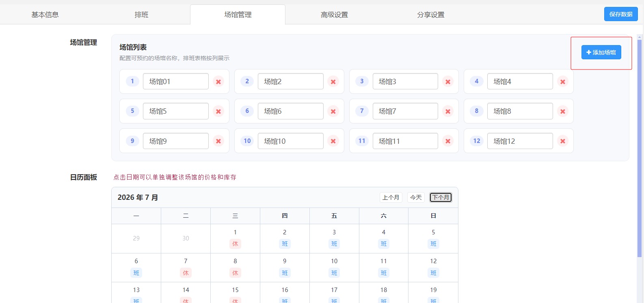Delete 场馆5 using its red X icon

(218, 111)
